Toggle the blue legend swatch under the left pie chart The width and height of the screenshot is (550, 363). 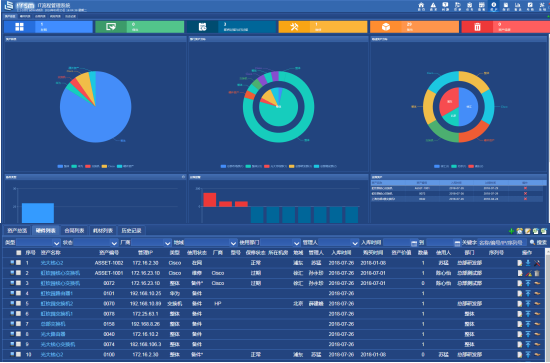point(60,166)
